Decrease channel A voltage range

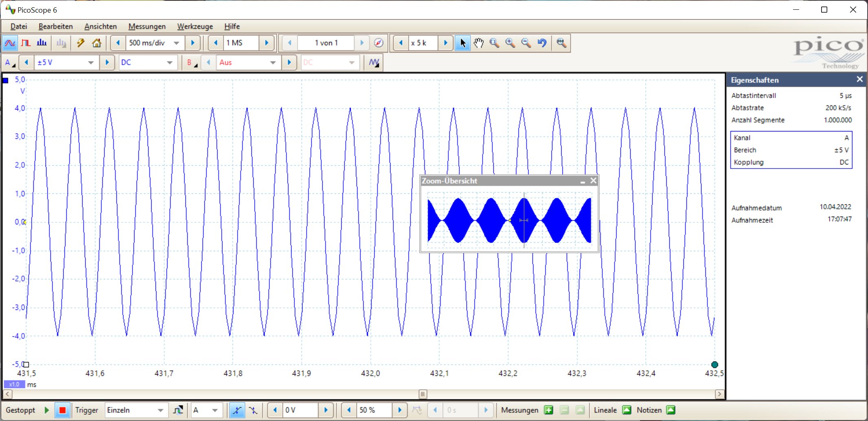26,63
